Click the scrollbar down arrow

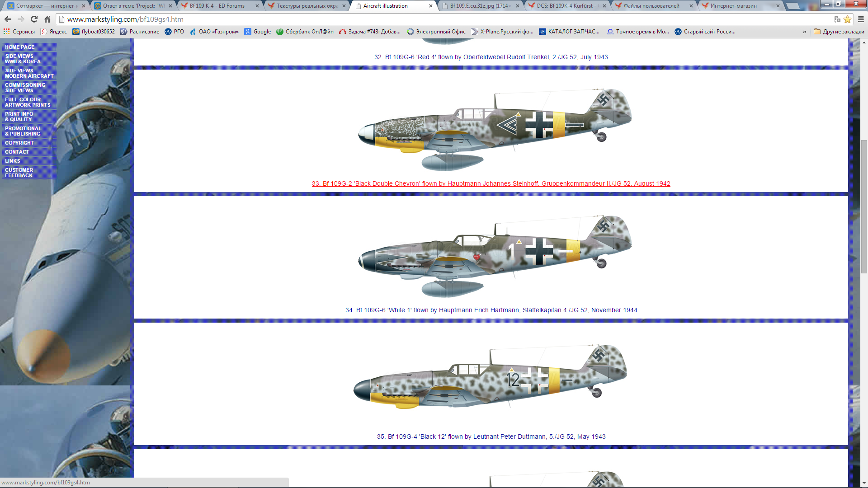click(x=864, y=483)
